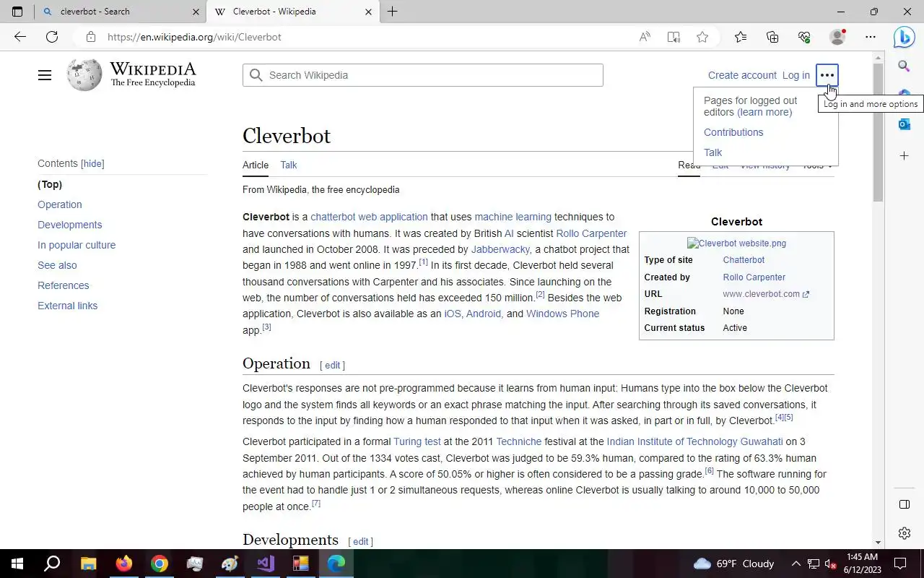
Task: Close the Cleverbot - Wikipedia tab
Action: pos(368,12)
